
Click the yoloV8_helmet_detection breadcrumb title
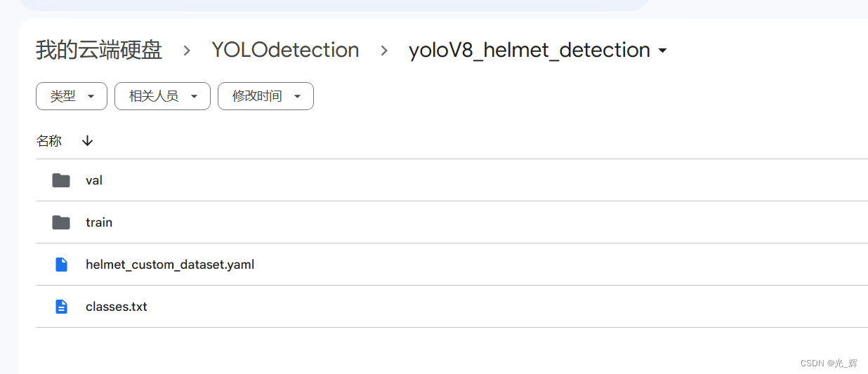(x=529, y=51)
